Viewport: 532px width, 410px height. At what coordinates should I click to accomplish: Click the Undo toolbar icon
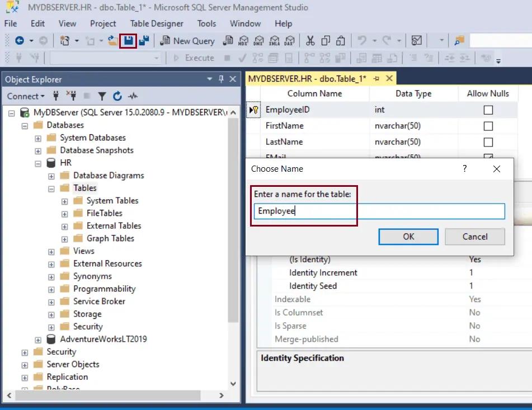click(362, 41)
